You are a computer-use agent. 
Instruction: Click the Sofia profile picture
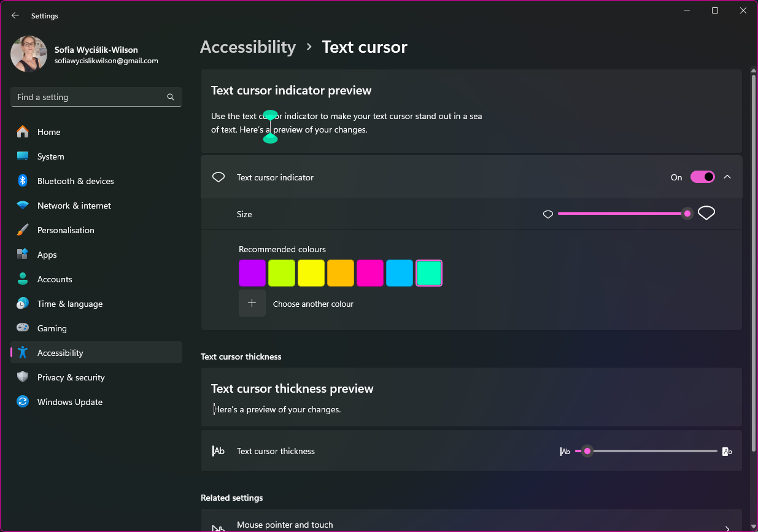[x=29, y=54]
